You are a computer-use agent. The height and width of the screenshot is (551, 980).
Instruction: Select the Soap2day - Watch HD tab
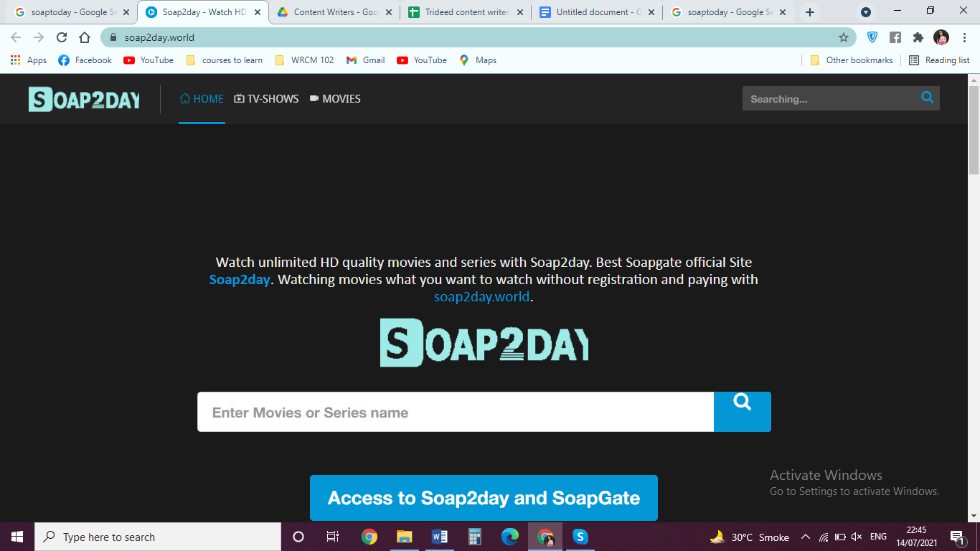click(x=204, y=12)
